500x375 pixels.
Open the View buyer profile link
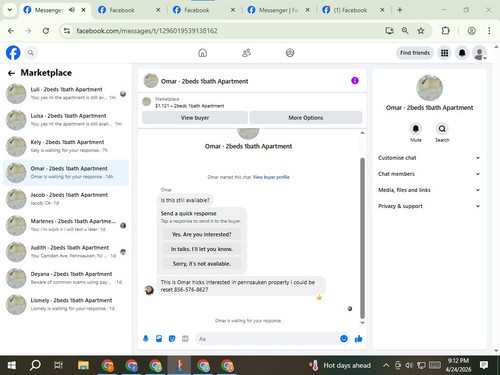click(x=271, y=177)
